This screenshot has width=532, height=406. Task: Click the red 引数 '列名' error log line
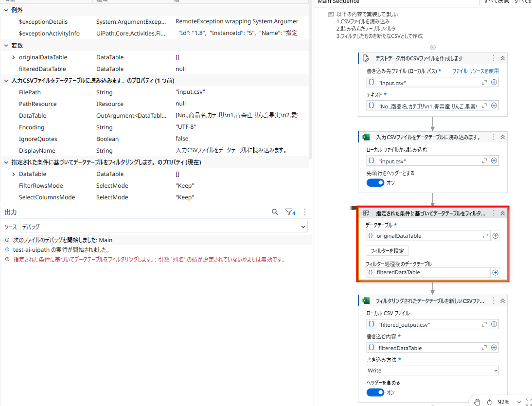click(x=149, y=260)
